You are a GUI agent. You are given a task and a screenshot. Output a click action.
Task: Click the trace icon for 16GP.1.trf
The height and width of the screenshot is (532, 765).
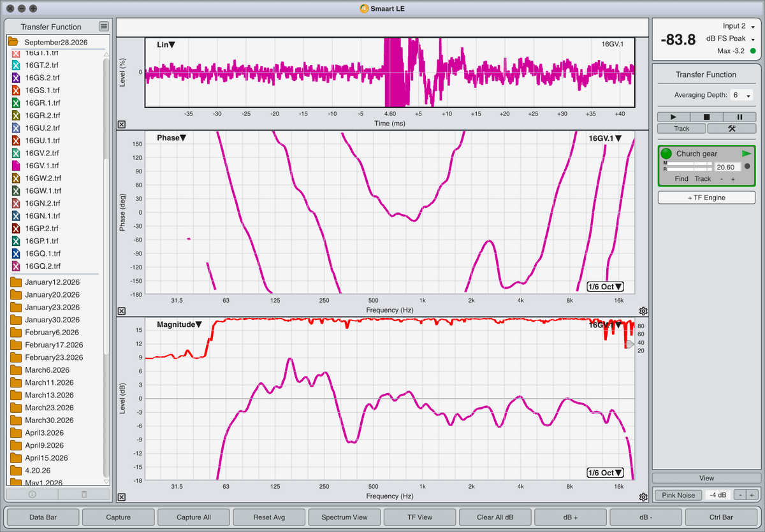pos(17,241)
